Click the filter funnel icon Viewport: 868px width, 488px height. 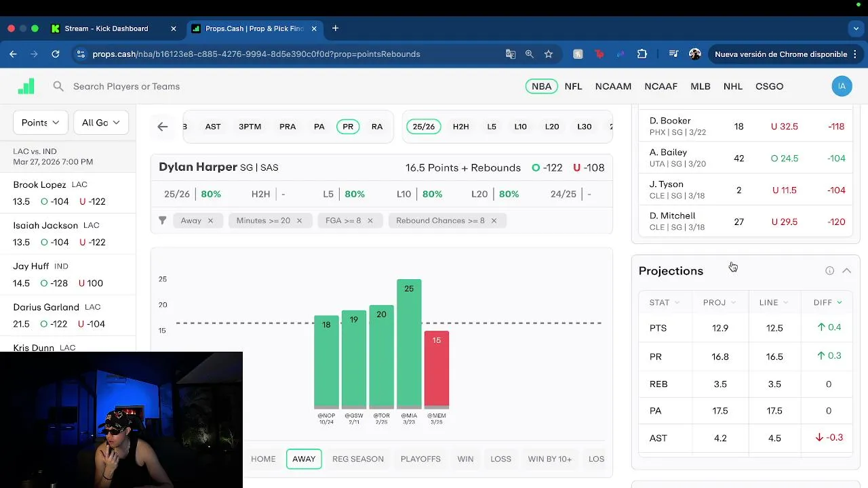coord(162,220)
